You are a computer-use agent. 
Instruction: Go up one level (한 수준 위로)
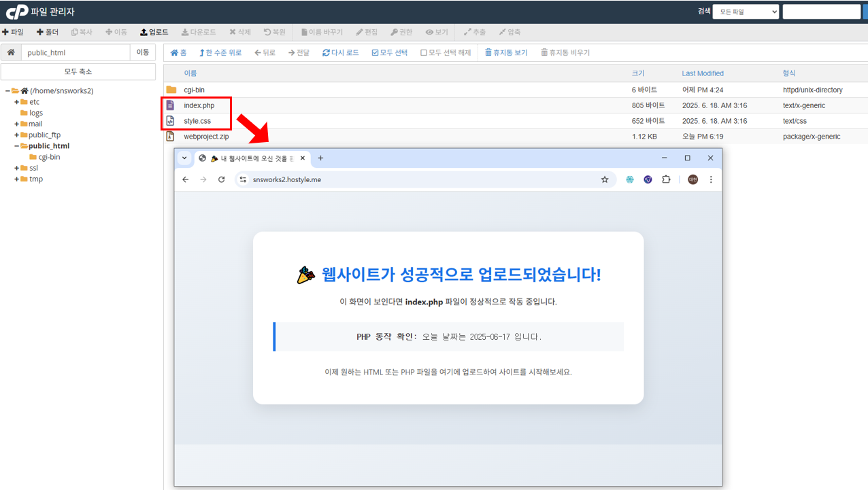pyautogui.click(x=220, y=52)
